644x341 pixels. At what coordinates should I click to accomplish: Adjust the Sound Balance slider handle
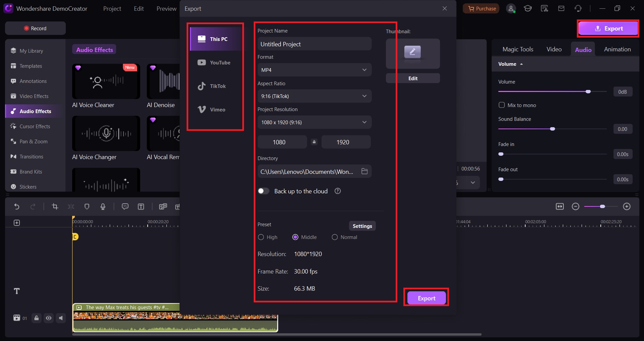(552, 129)
